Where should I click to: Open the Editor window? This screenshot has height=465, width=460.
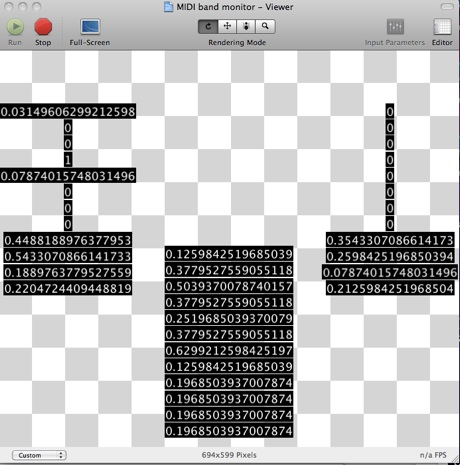point(442,27)
